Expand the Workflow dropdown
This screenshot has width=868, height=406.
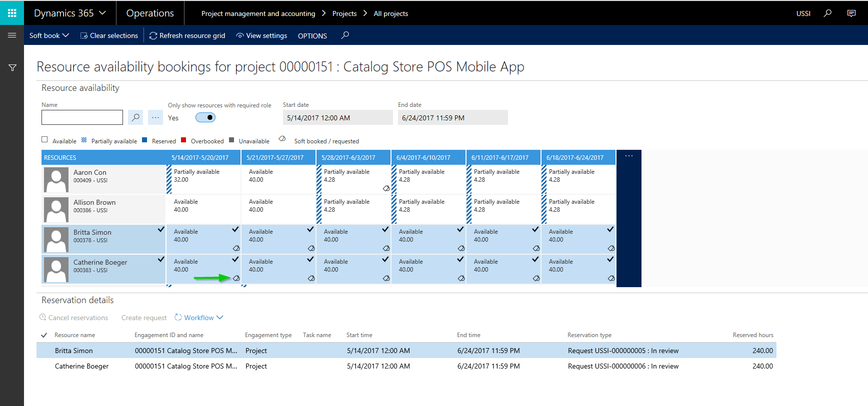[199, 318]
